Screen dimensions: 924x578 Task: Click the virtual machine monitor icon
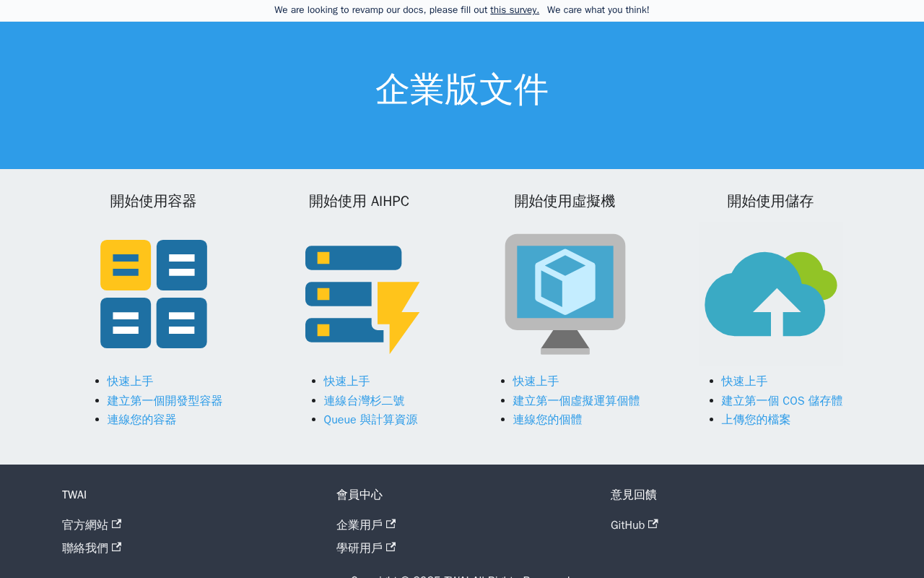[x=565, y=294]
